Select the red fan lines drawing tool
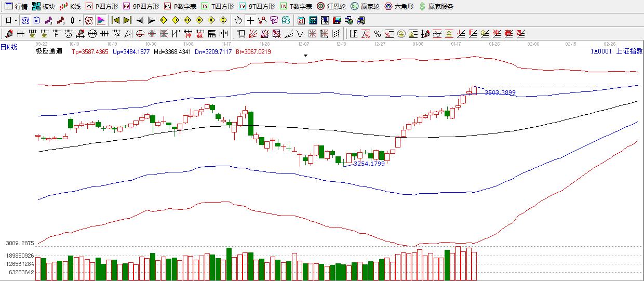 (252, 34)
